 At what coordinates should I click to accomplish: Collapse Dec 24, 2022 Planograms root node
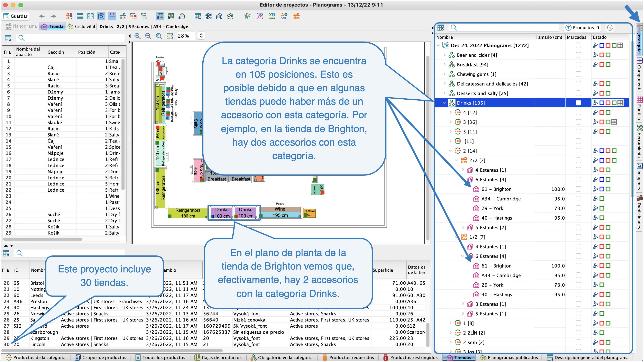click(438, 45)
